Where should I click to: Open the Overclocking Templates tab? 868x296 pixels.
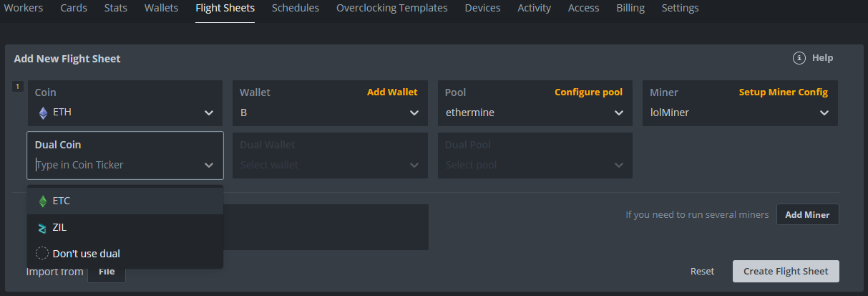[391, 9]
